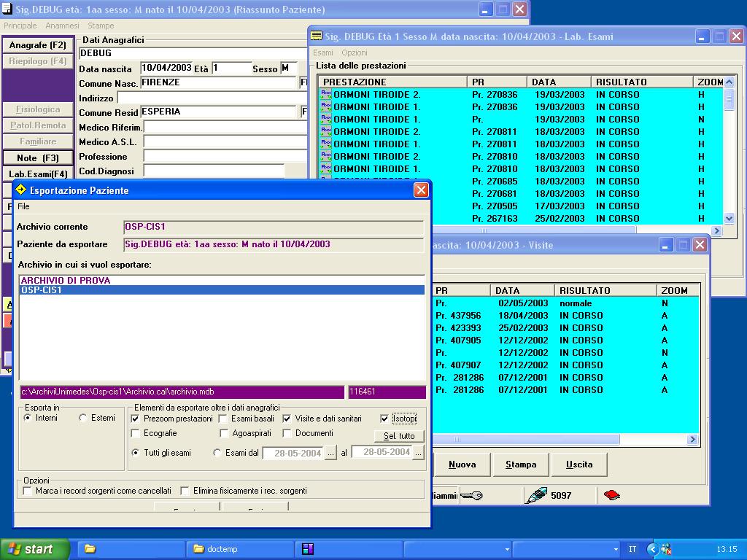Click the Stampa button

click(521, 464)
